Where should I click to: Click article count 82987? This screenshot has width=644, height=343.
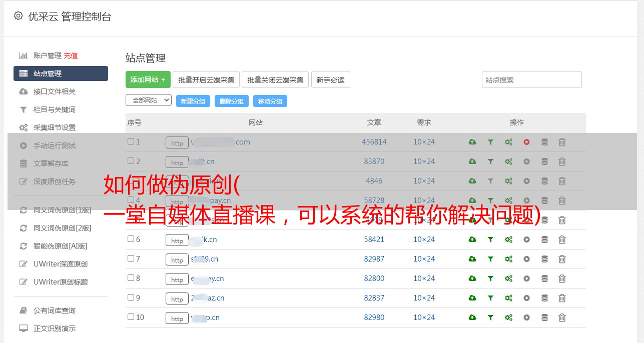(x=374, y=259)
